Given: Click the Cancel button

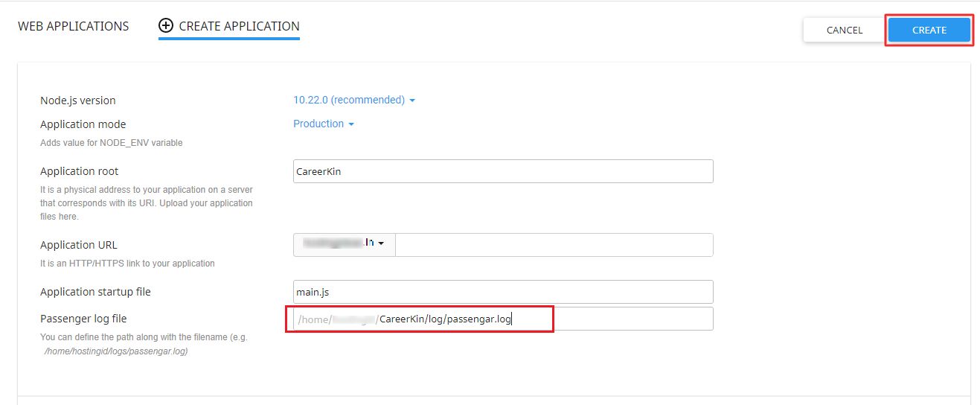Looking at the screenshot, I should [x=844, y=30].
